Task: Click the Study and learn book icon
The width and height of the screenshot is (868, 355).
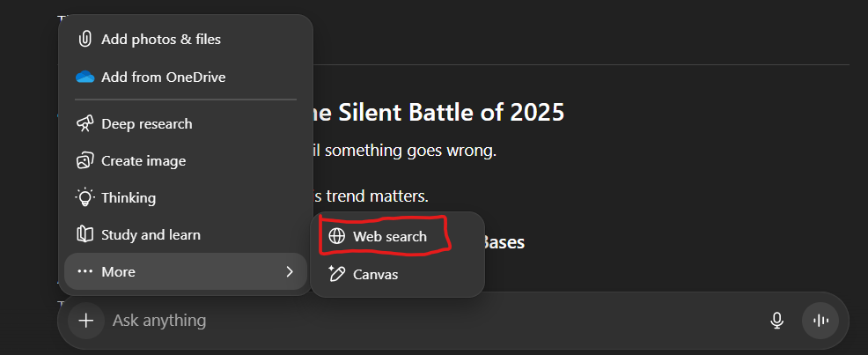Action: (x=85, y=234)
